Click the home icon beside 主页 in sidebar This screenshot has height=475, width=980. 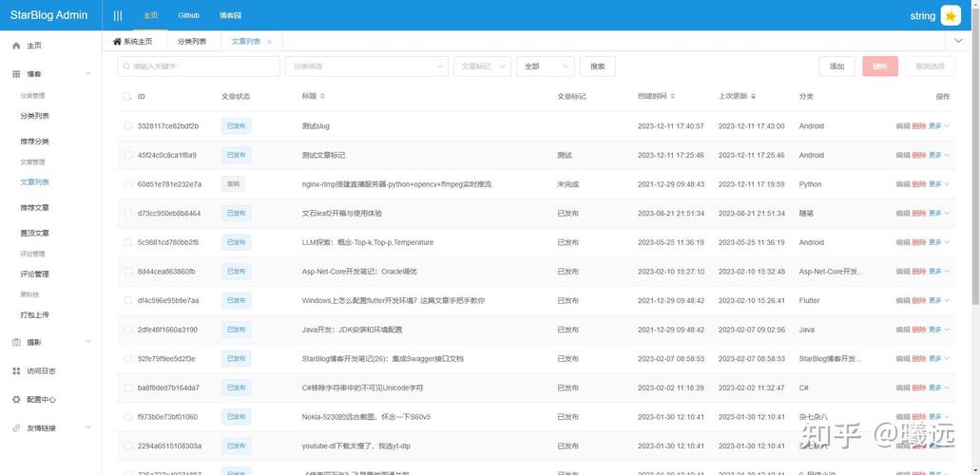[x=17, y=46]
